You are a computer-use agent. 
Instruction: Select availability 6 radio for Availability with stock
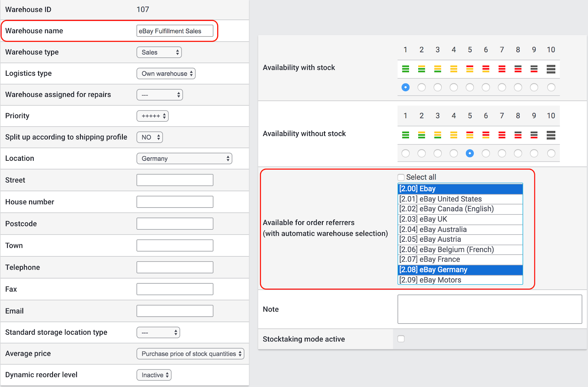[x=486, y=87]
